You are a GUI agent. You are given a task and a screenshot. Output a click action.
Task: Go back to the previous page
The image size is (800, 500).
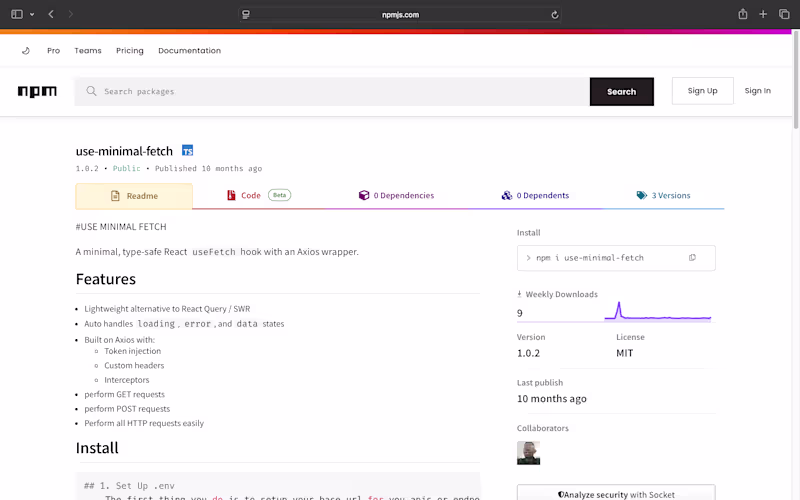click(51, 14)
